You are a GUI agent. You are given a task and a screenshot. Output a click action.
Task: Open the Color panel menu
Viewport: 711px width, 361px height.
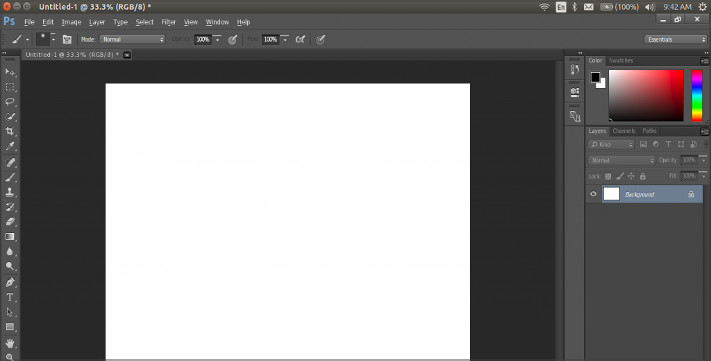[704, 61]
